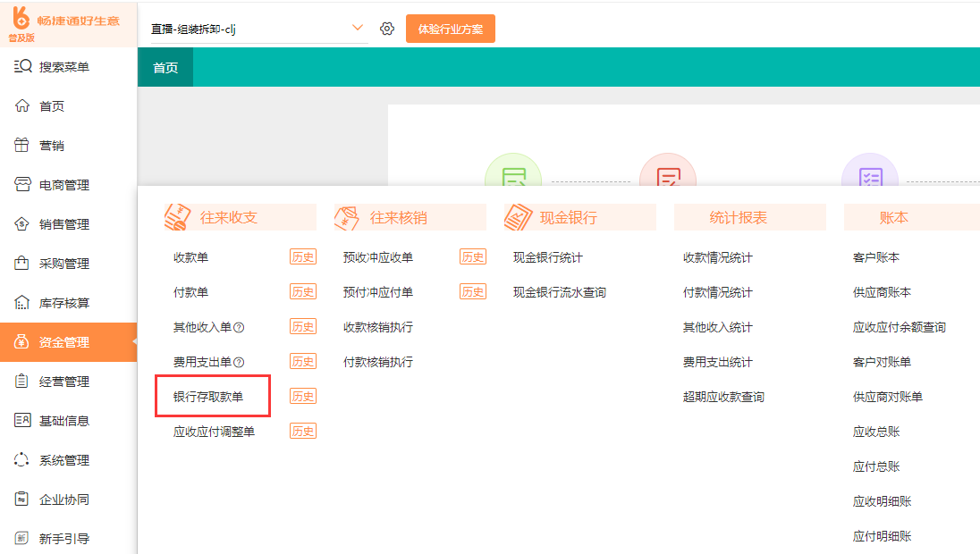Click 历史 button beside 预付冲应付单
This screenshot has width=980, height=554.
473,292
